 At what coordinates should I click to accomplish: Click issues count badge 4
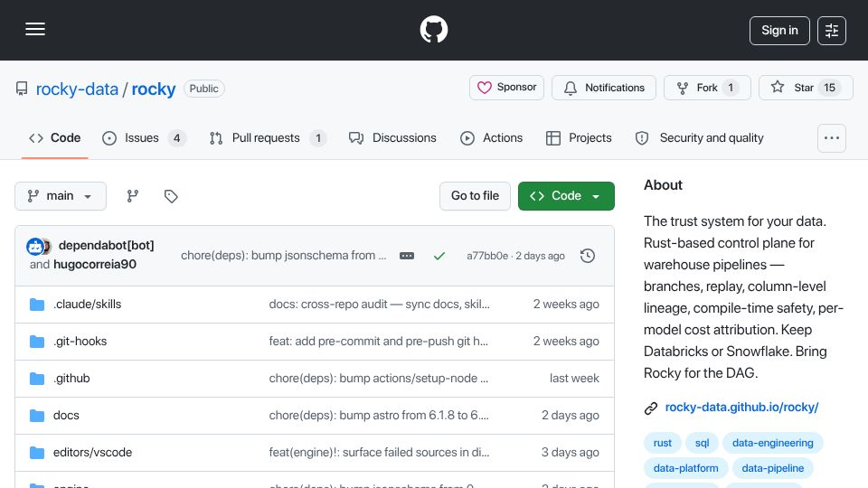pos(176,137)
